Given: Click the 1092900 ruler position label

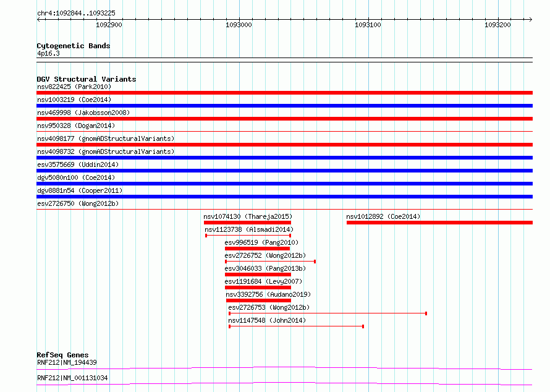Looking at the screenshot, I should [x=109, y=25].
